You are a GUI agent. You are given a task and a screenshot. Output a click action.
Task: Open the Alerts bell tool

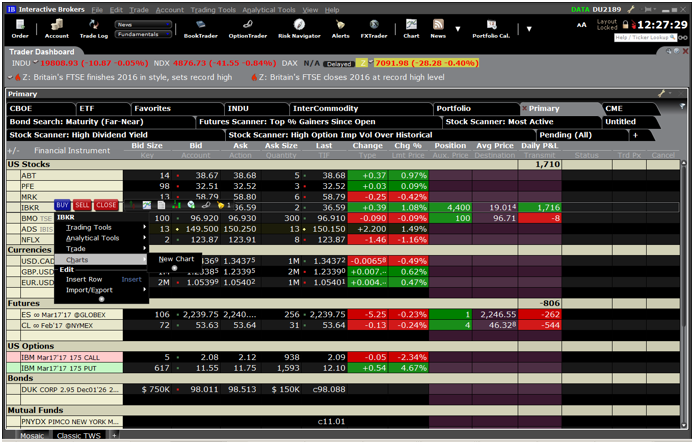[x=340, y=29]
